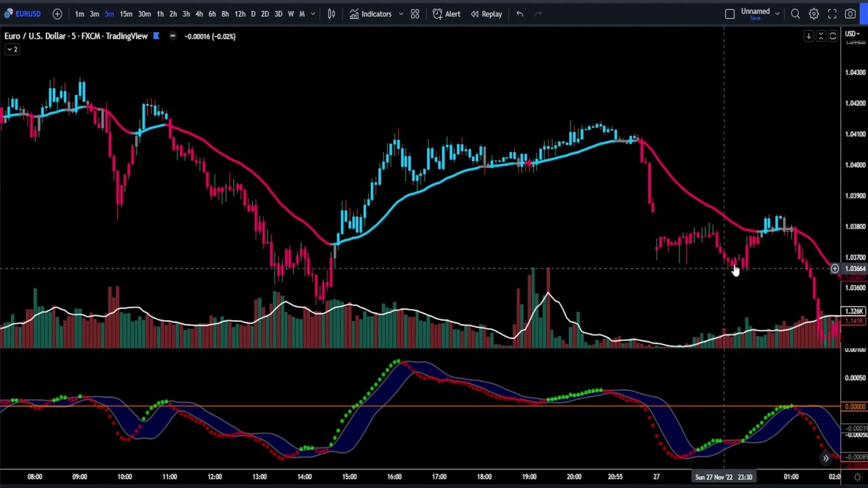Click the maximize pane icon

[x=833, y=36]
